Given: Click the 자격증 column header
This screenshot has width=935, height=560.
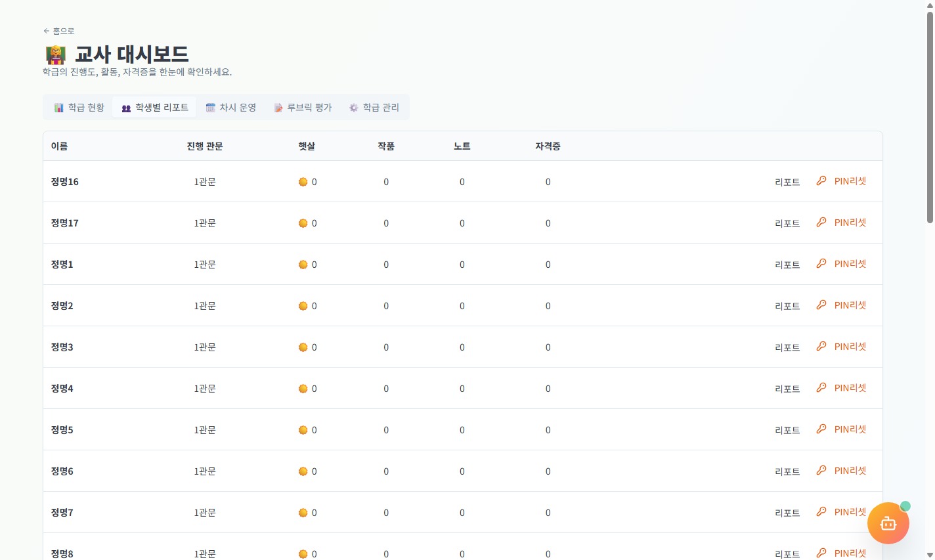Looking at the screenshot, I should 548,146.
